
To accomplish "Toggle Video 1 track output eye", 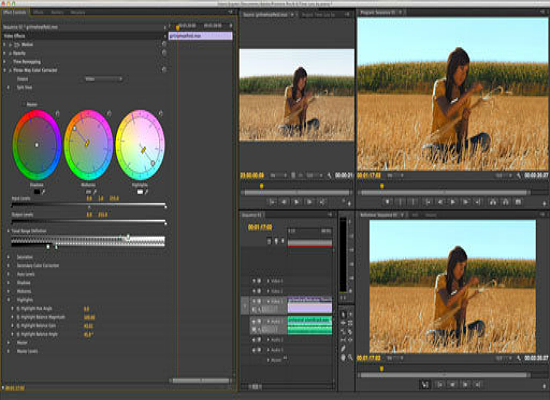I will point(254,301).
